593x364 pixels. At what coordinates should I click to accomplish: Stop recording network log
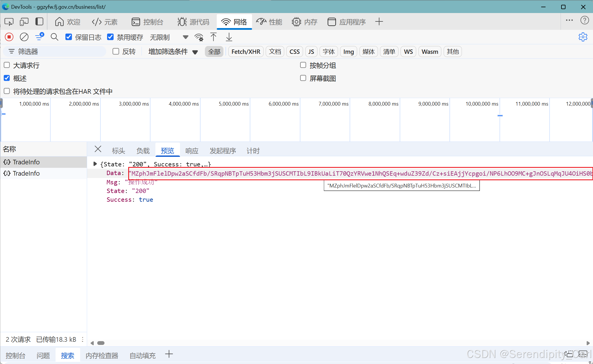[9, 37]
